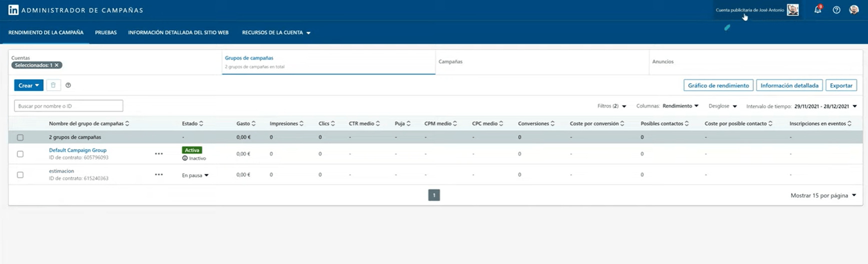Click ID de contrato: 615240363
Image resolution: width=868 pixels, height=264 pixels.
click(x=79, y=178)
